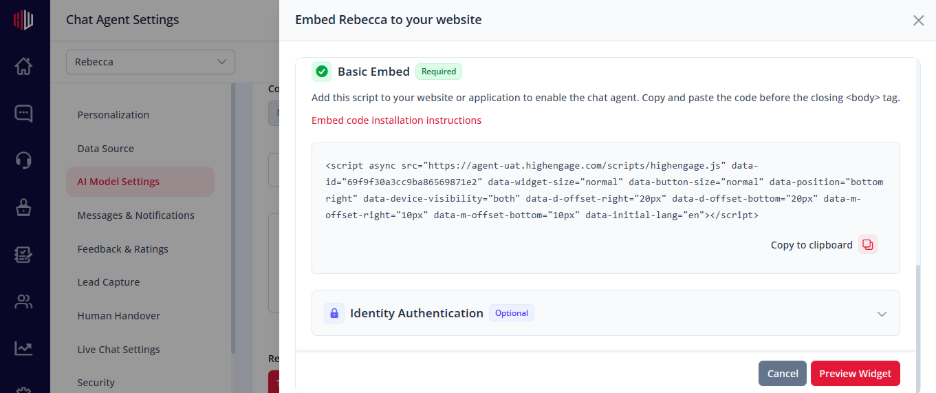Click the green Basic Embed checkmark icon
Image resolution: width=936 pixels, height=393 pixels.
coord(322,72)
